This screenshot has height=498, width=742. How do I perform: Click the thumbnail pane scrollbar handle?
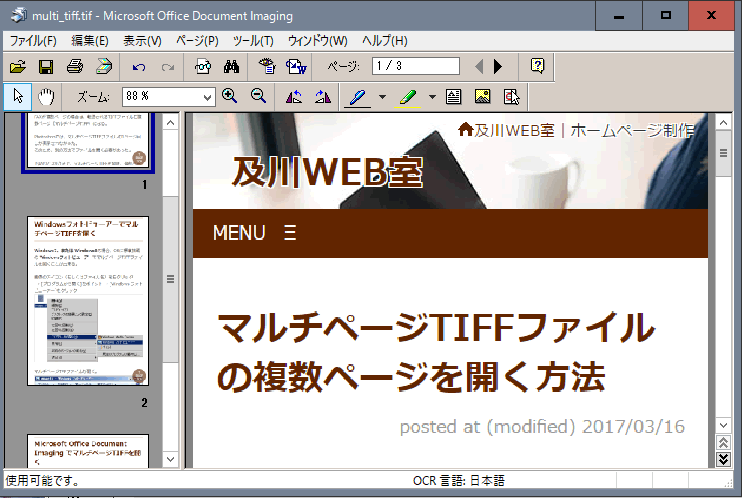[171, 279]
